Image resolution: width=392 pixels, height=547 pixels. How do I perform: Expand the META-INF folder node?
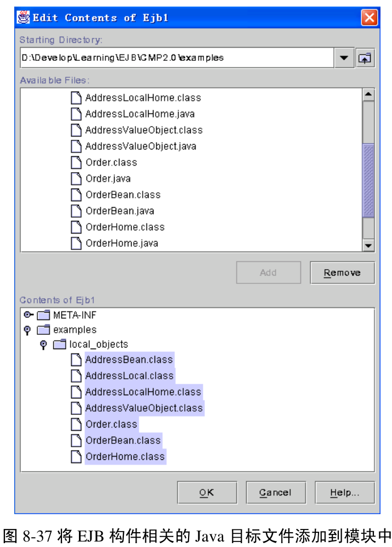tap(28, 315)
